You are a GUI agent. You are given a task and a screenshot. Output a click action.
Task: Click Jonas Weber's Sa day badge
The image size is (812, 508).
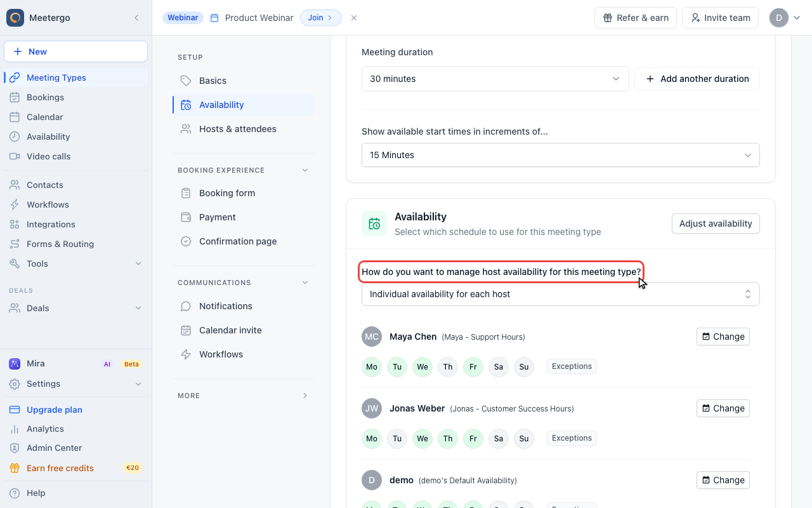click(499, 439)
